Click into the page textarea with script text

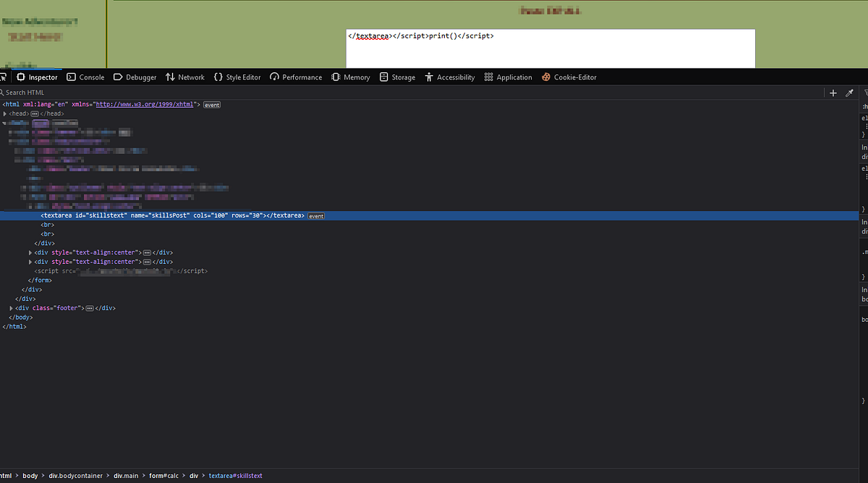[550, 48]
